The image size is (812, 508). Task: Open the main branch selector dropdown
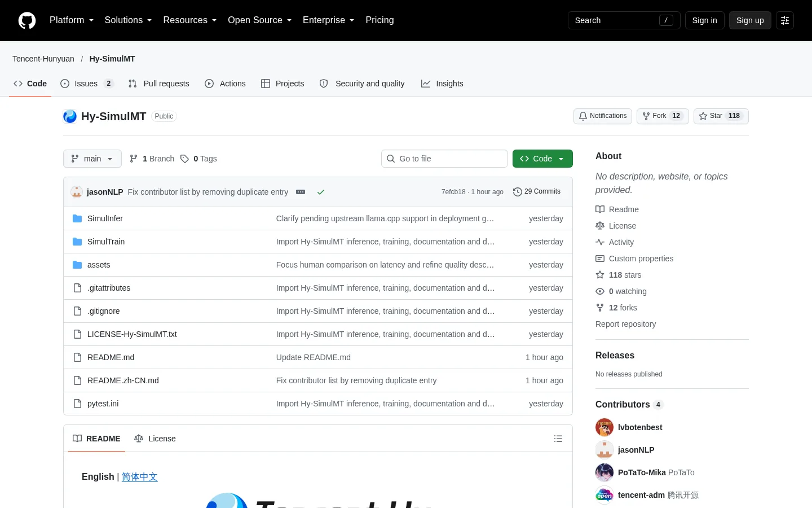click(x=92, y=159)
